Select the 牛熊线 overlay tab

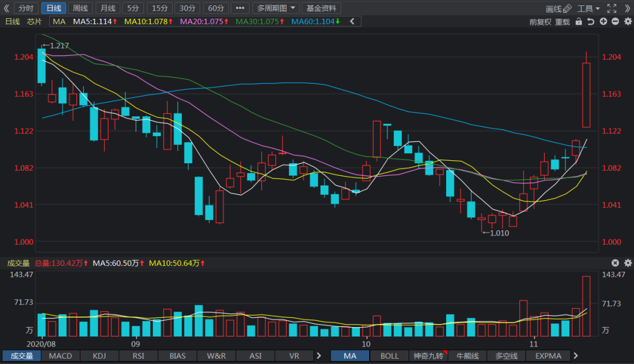467,356
